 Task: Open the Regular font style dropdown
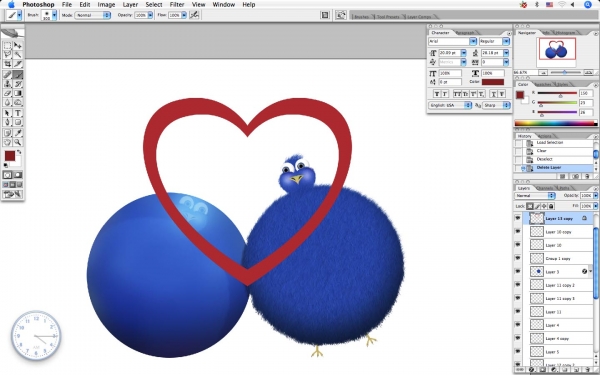[x=506, y=41]
